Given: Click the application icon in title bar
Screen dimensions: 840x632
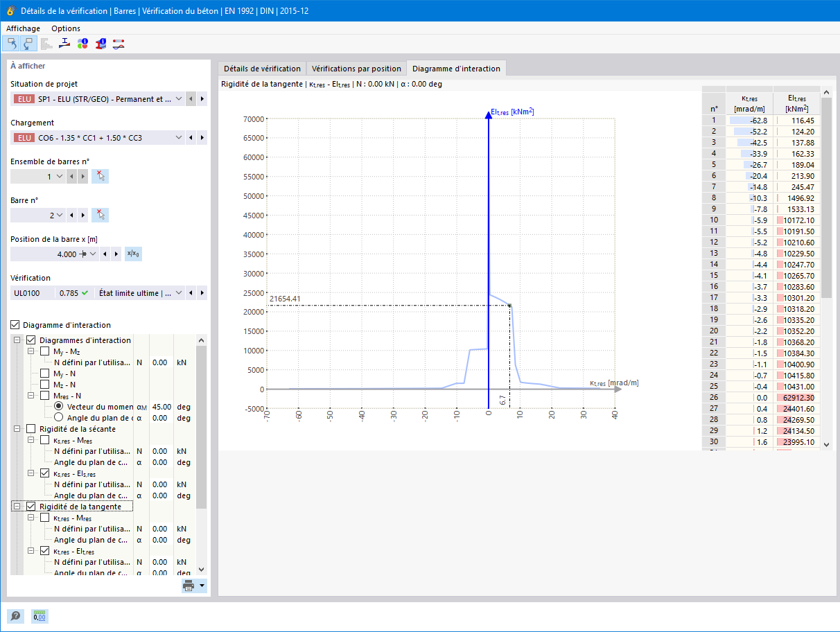Looking at the screenshot, I should pyautogui.click(x=10, y=11).
